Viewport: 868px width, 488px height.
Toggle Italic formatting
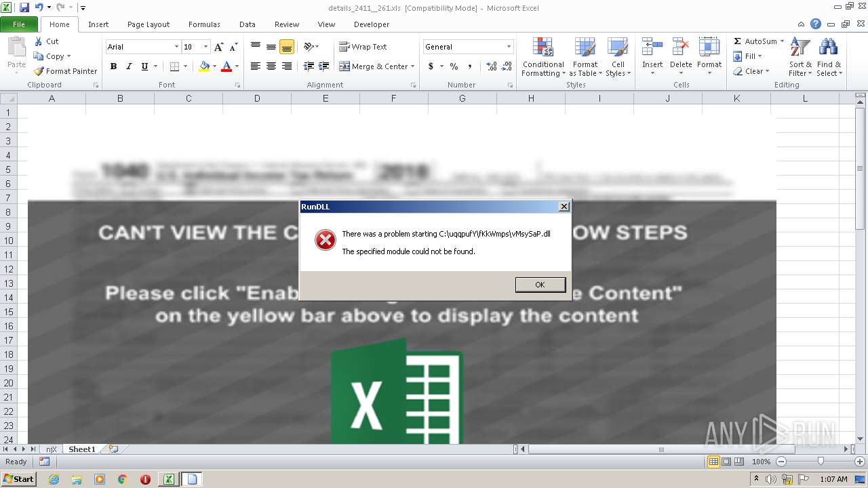[x=129, y=66]
